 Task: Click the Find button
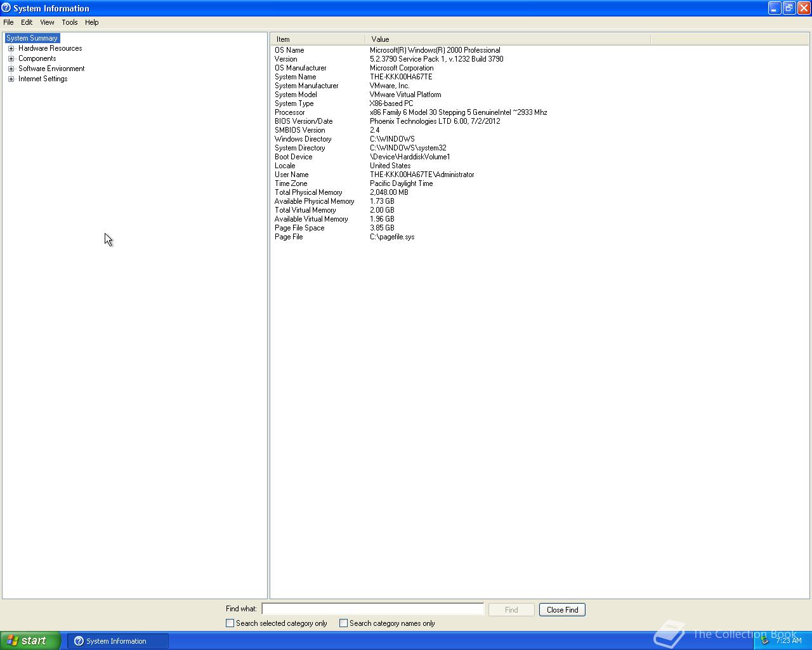click(x=511, y=609)
